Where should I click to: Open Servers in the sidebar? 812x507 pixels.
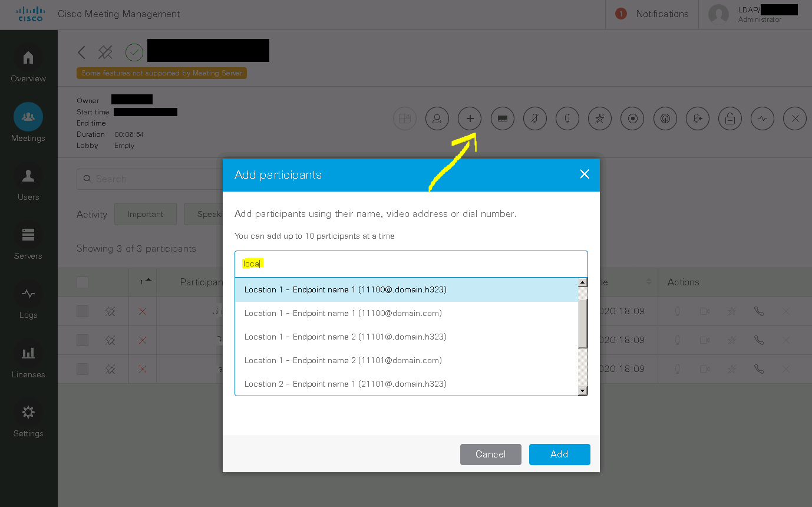(x=28, y=242)
